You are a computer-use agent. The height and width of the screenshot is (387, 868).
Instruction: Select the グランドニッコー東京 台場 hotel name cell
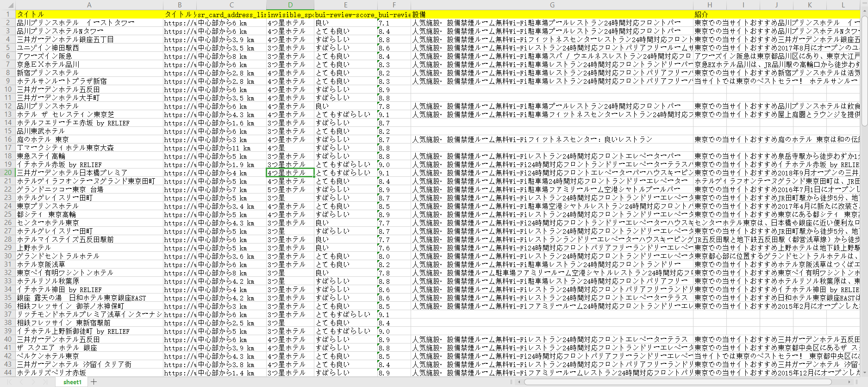click(89, 189)
